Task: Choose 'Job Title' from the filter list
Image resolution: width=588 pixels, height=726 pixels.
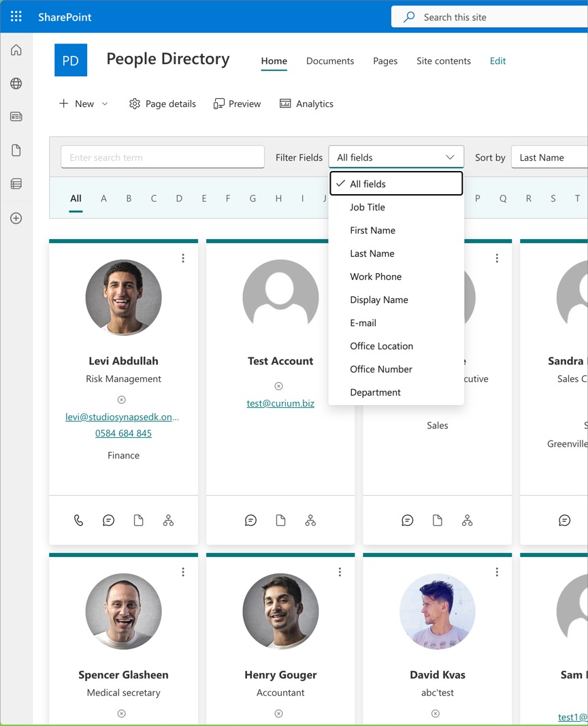Action: (x=367, y=207)
